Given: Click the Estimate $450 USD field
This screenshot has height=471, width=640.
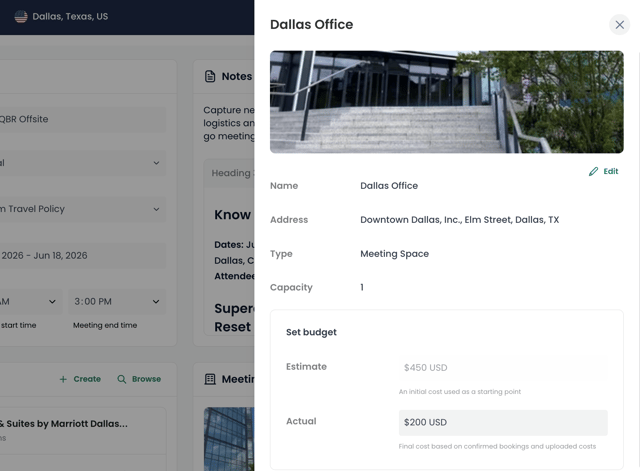Looking at the screenshot, I should coord(502,368).
